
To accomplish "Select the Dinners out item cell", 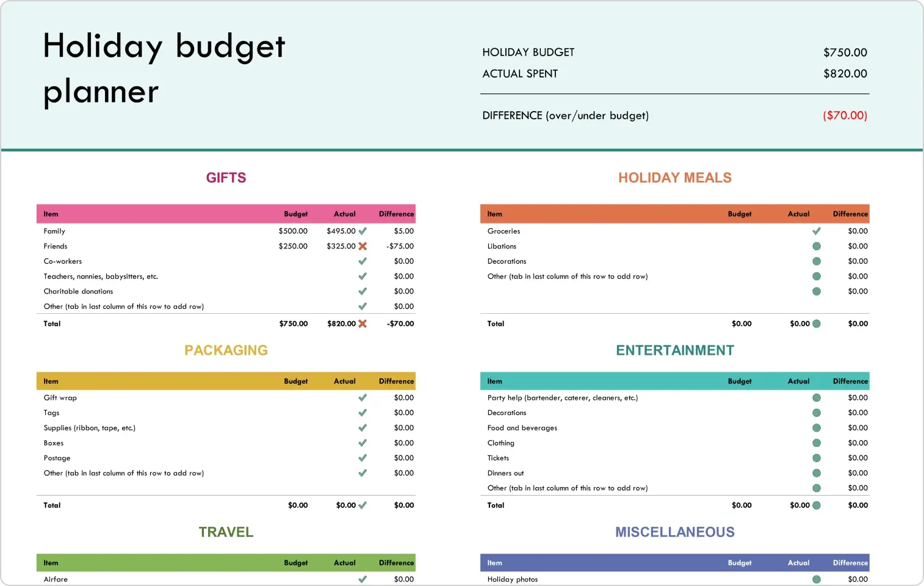I will pos(505,473).
